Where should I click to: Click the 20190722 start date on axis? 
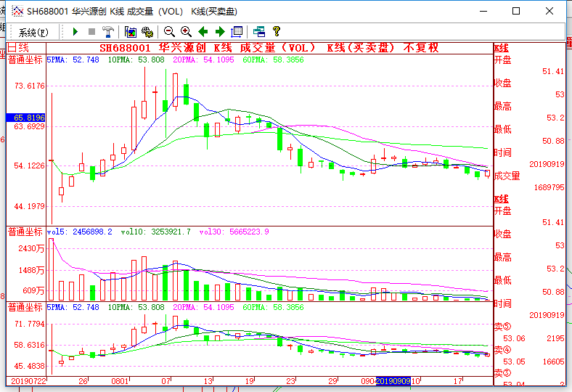[28, 381]
